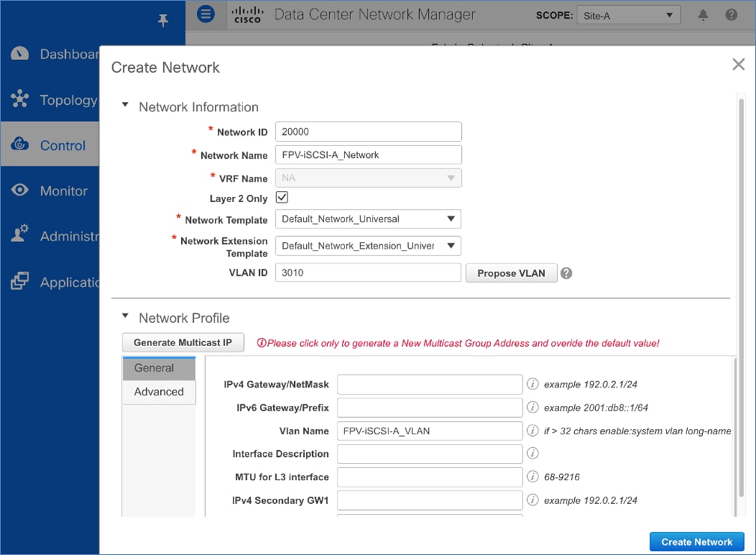
Task: Click info icon for IPv4 Gateway/NetMask
Action: click(532, 383)
